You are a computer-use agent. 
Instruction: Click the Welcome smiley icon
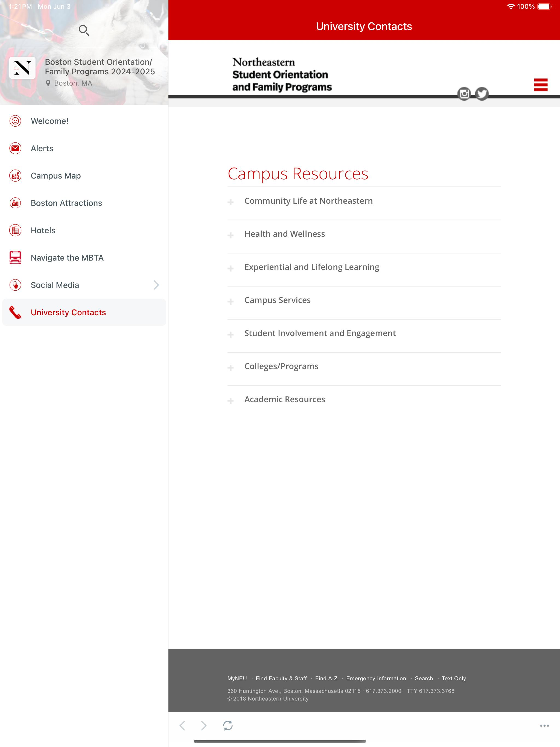point(15,121)
